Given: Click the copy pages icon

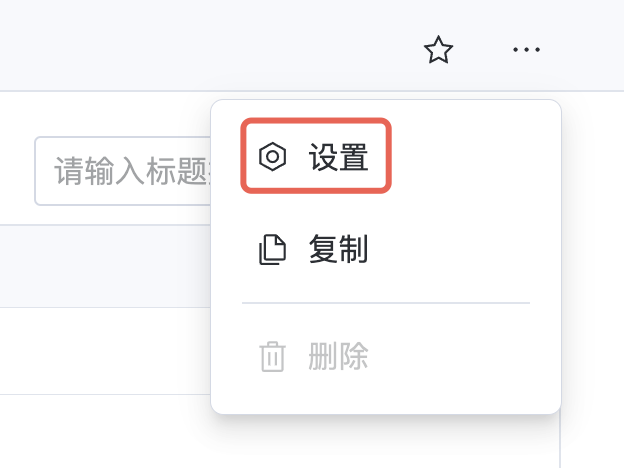Looking at the screenshot, I should click(x=272, y=250).
